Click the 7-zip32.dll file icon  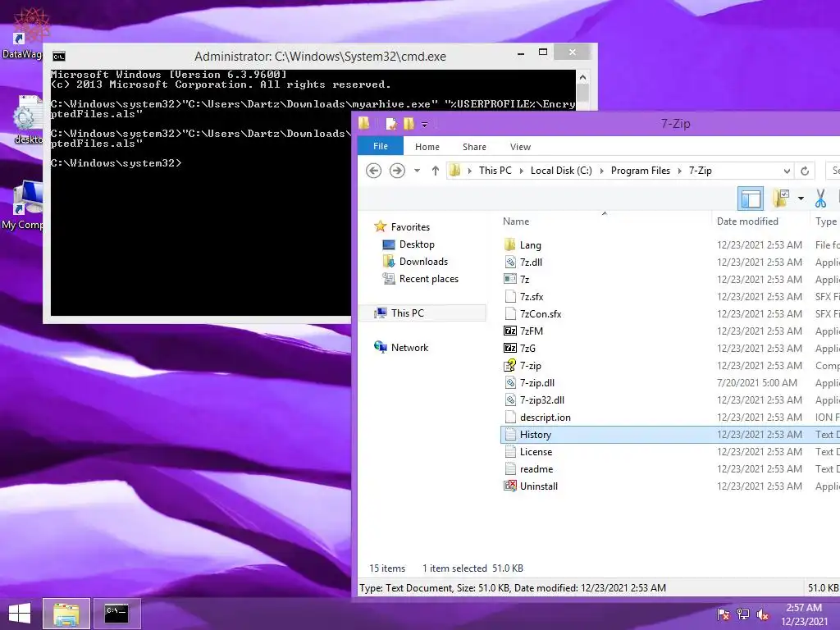pos(510,399)
